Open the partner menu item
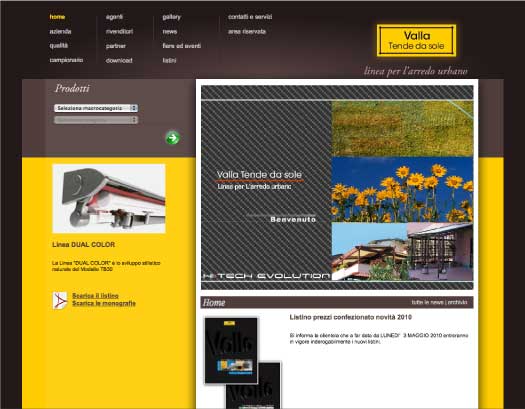The image size is (525, 409). pyautogui.click(x=116, y=46)
